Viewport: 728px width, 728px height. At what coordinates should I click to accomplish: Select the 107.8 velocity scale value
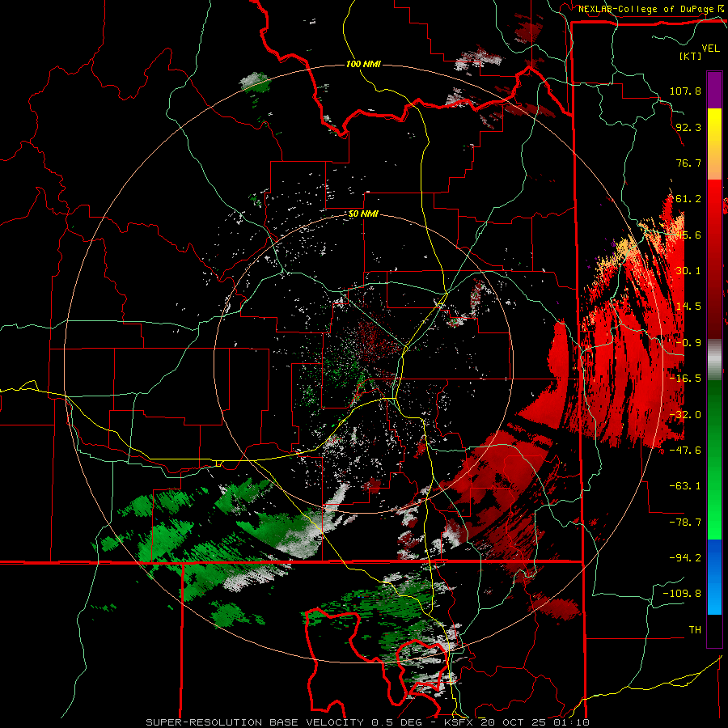pyautogui.click(x=685, y=91)
